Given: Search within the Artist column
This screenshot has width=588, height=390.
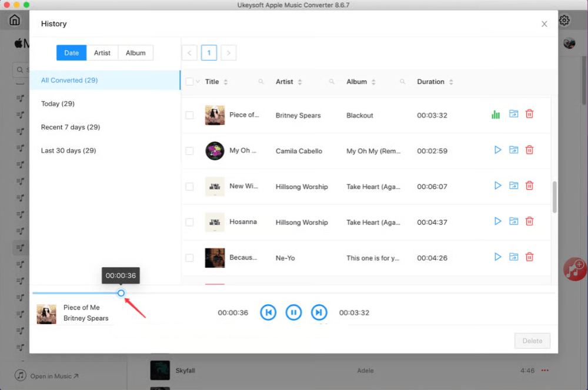Looking at the screenshot, I should click(x=332, y=82).
